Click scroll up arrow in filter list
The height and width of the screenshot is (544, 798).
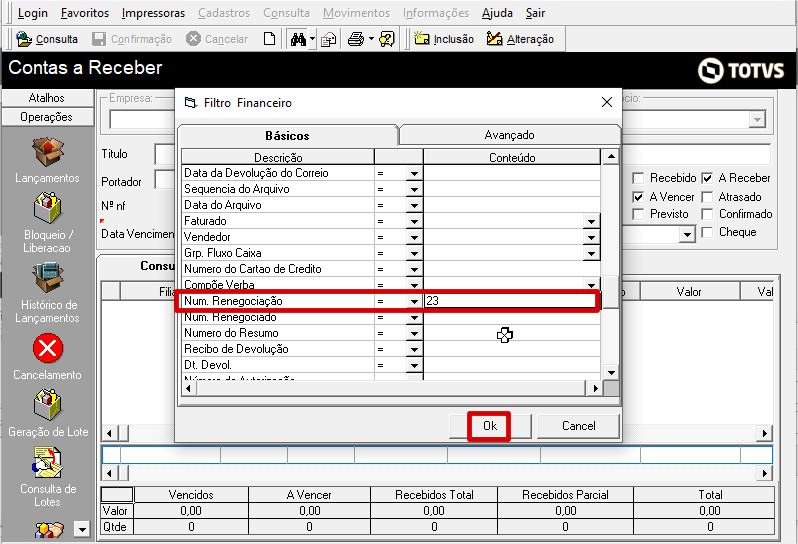click(611, 156)
